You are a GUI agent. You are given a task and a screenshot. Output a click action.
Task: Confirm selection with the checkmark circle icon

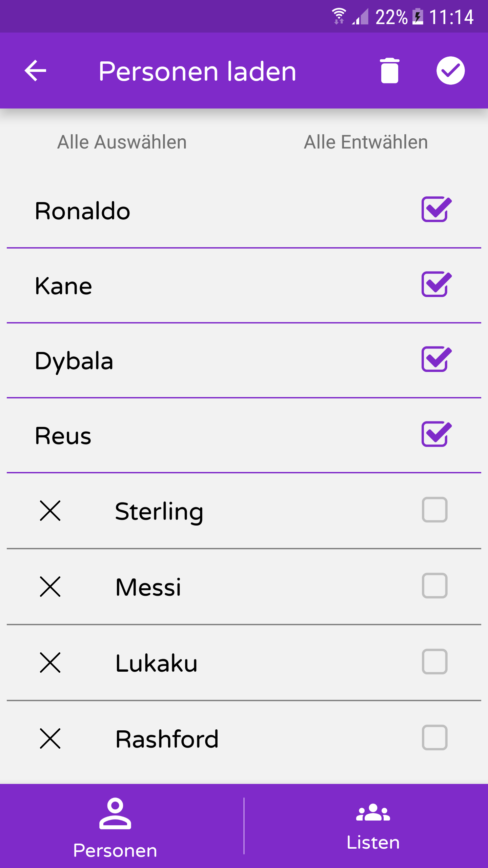[x=450, y=71]
